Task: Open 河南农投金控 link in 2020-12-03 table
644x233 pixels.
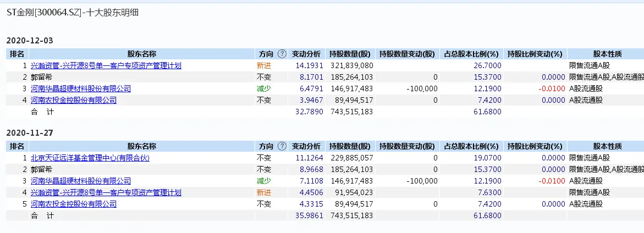Action: tap(74, 99)
